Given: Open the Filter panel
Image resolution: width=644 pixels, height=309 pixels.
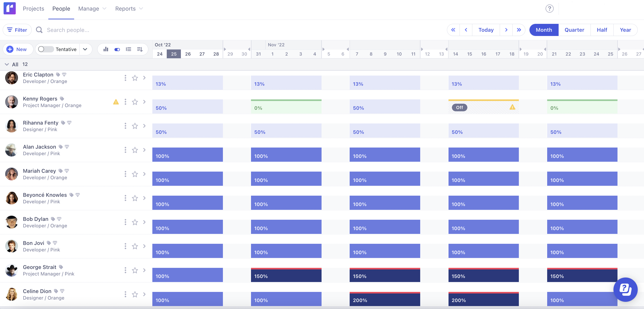Looking at the screenshot, I should tap(17, 30).
